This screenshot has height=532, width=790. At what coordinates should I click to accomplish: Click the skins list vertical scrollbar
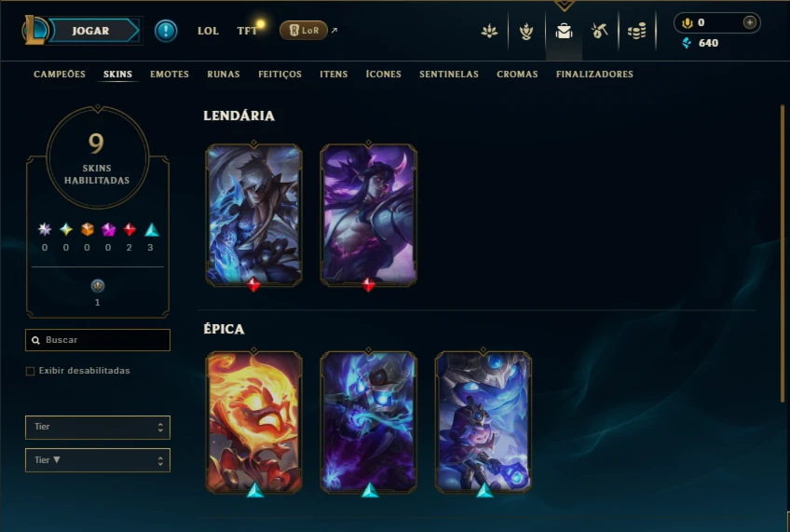(x=783, y=253)
